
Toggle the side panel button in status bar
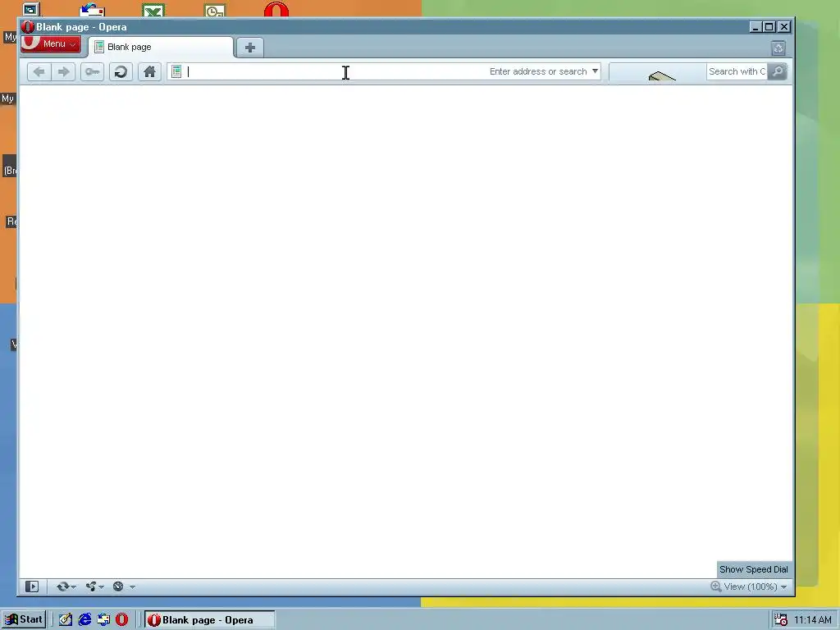32,587
